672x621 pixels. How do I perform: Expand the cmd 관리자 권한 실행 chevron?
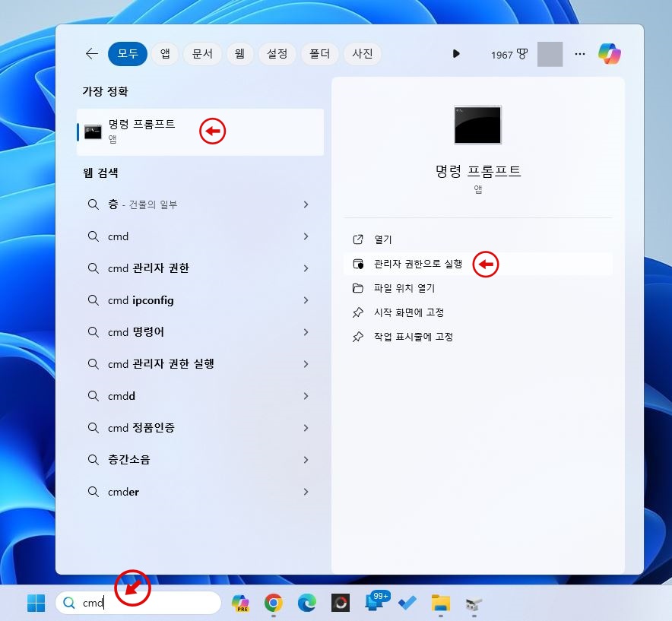(306, 364)
